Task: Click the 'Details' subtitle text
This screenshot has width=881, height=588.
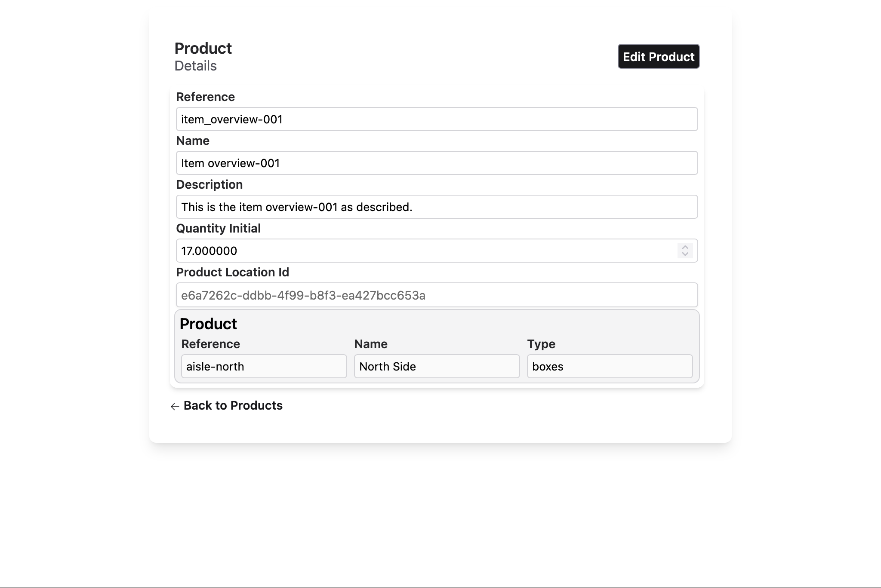Action: 195,66
